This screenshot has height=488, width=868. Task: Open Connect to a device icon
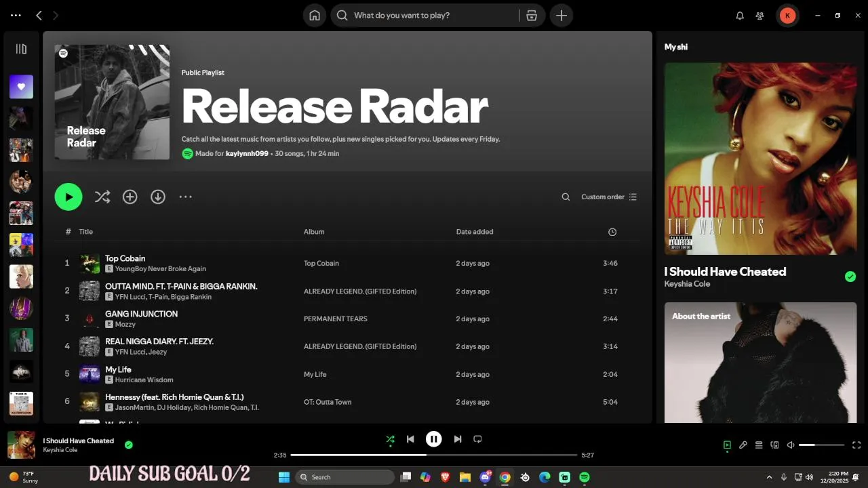click(x=774, y=445)
